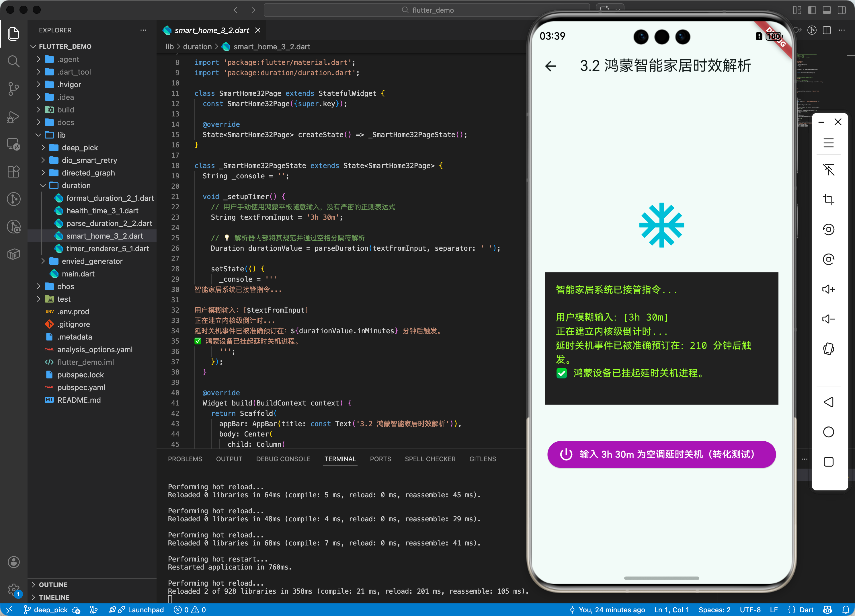Click the emulator volume up icon
The height and width of the screenshot is (616, 855).
pyautogui.click(x=828, y=289)
